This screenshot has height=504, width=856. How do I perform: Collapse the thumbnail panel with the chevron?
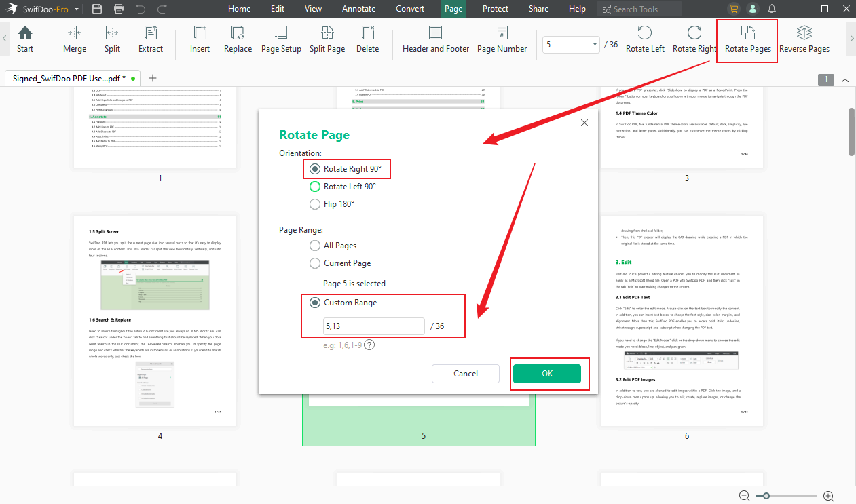pos(845,79)
